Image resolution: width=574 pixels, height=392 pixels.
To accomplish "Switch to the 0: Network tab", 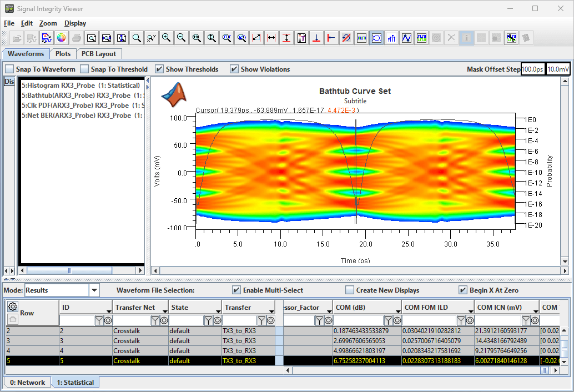I will [x=28, y=382].
